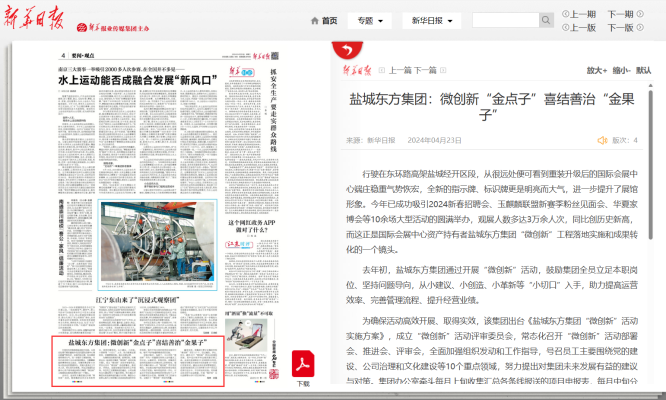The height and width of the screenshot is (400, 666).
Task: Go to previous article 上一篇
Action: tap(400, 71)
